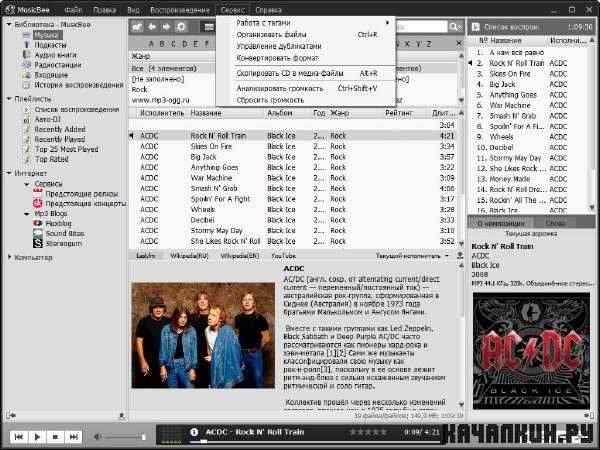Open the Recently Played playlist
This screenshot has height=450, width=600.
(60, 139)
